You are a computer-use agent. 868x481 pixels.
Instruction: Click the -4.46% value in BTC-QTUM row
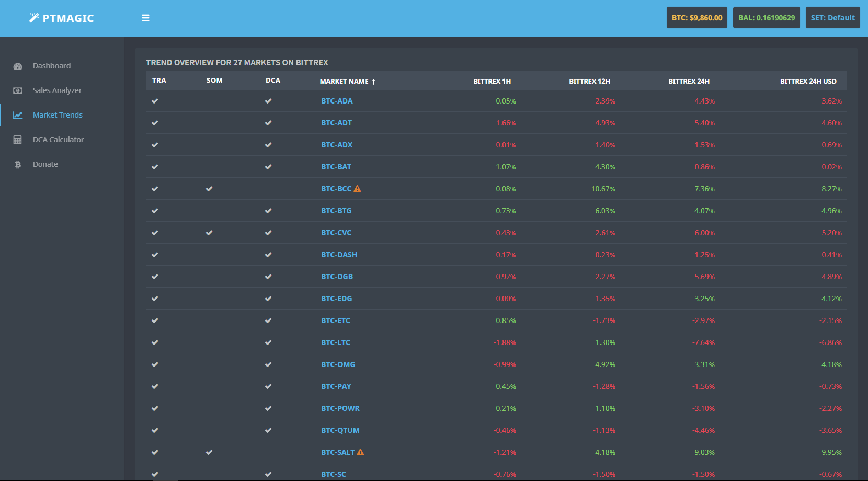coord(704,430)
